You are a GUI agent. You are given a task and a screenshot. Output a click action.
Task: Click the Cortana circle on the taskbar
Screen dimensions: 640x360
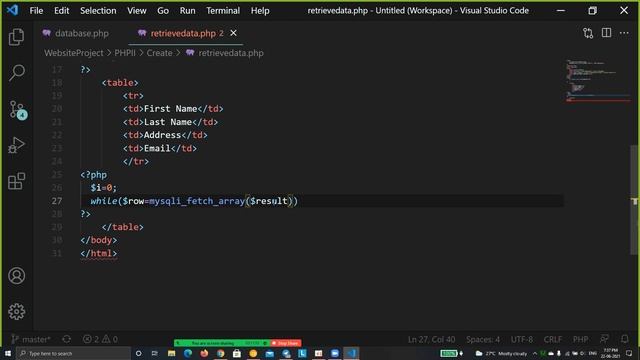138,353
